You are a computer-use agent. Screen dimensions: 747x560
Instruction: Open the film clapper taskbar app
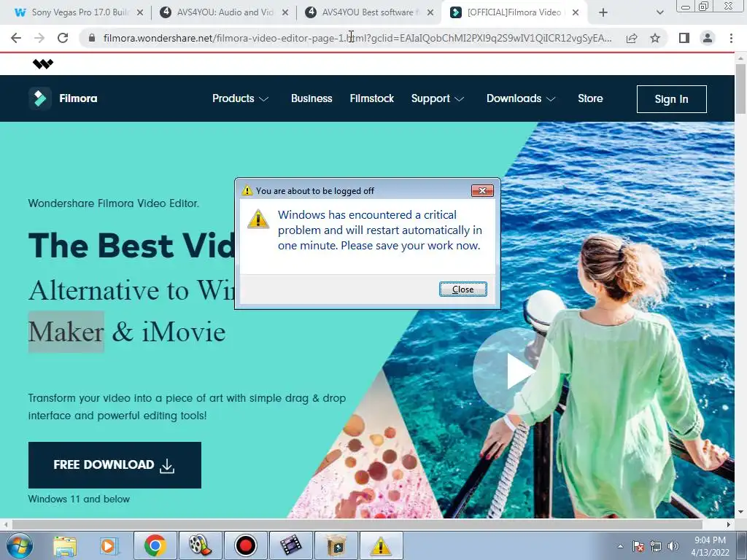click(x=290, y=545)
